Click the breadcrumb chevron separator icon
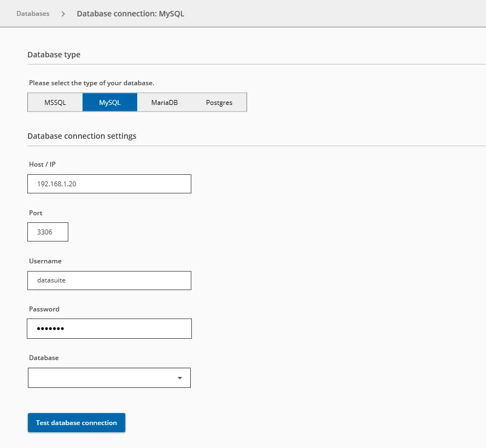 click(63, 14)
